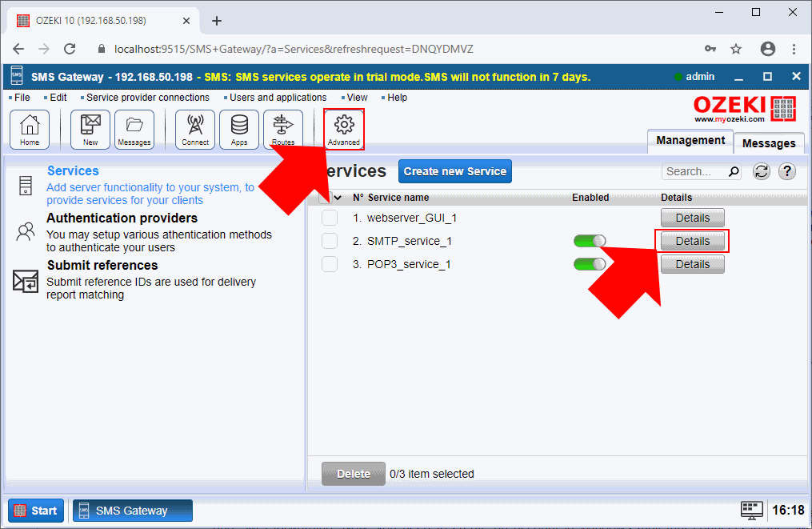Click the Enabled column header

click(590, 198)
